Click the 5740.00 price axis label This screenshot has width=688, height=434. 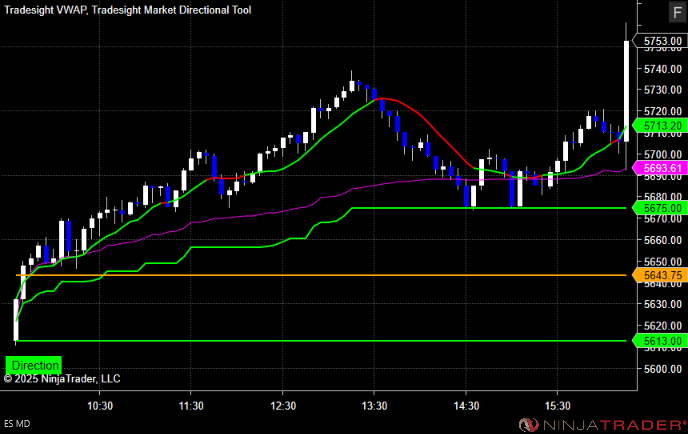coord(663,69)
